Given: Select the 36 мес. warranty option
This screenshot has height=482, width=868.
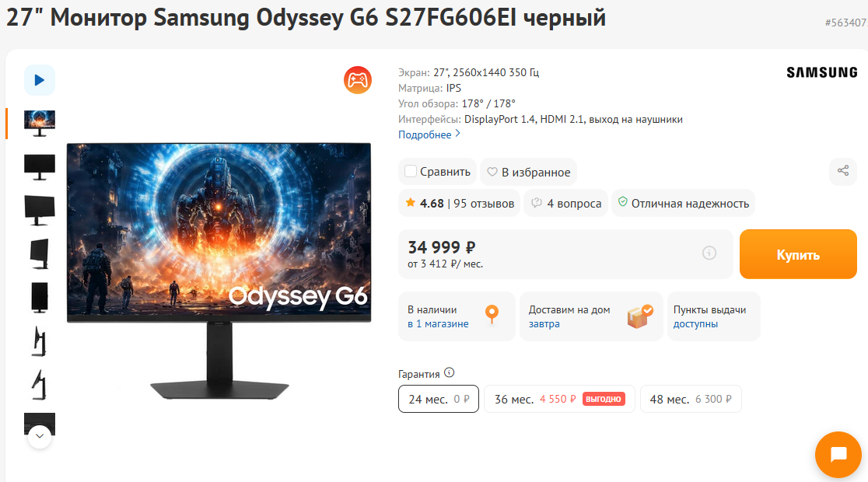Looking at the screenshot, I should click(x=558, y=399).
